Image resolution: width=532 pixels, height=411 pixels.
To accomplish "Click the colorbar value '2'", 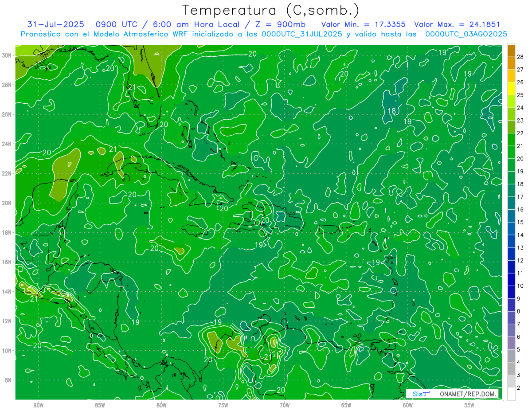I will tap(519, 388).
